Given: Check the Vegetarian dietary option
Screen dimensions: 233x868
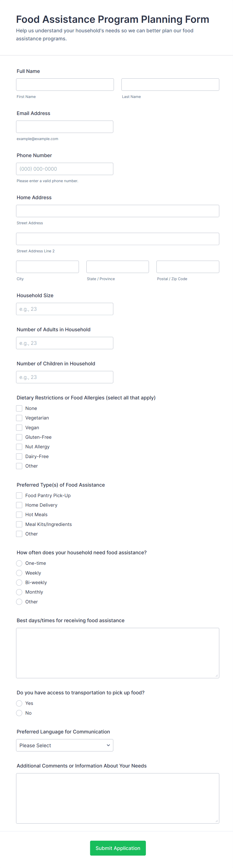Looking at the screenshot, I should pyautogui.click(x=19, y=418).
